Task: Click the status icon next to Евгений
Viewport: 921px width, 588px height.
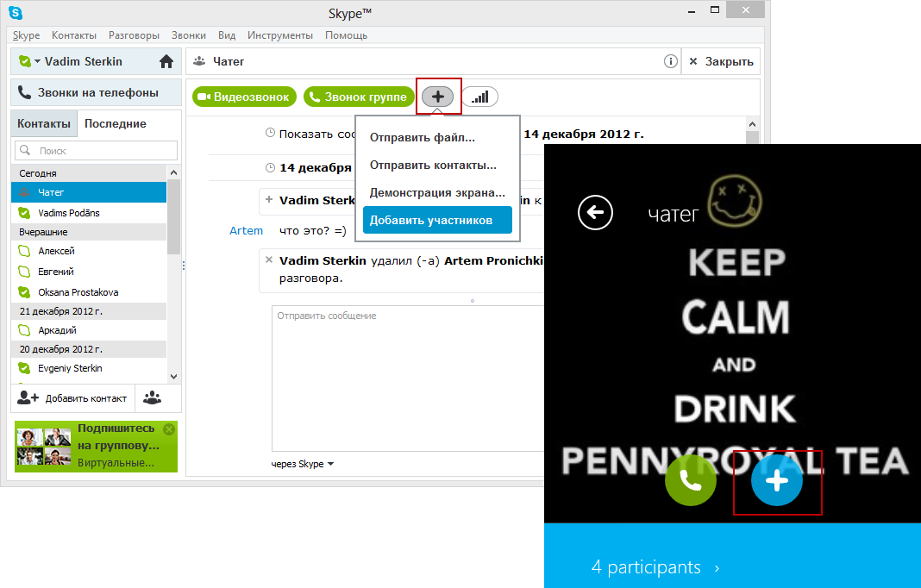Action: tap(24, 272)
